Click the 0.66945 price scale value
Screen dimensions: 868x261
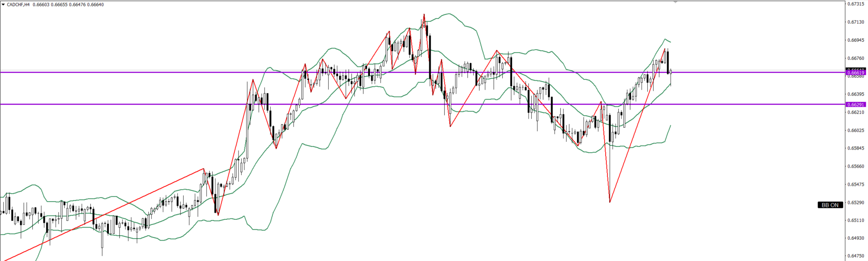point(856,40)
